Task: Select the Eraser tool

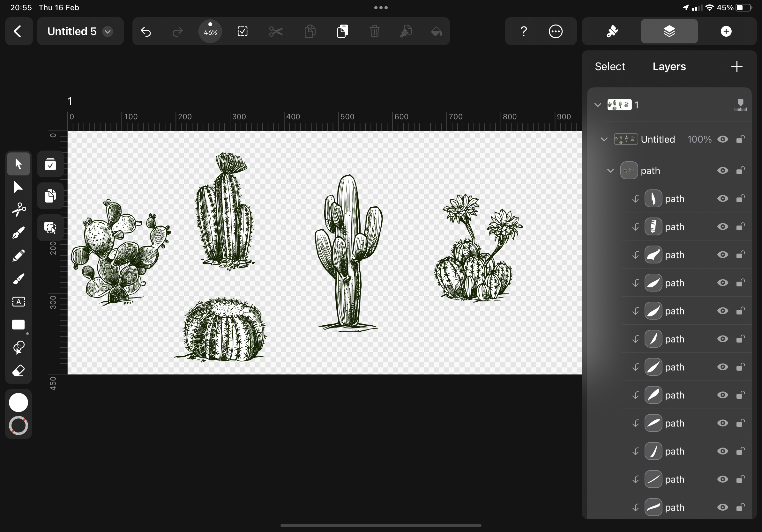Action: (19, 371)
